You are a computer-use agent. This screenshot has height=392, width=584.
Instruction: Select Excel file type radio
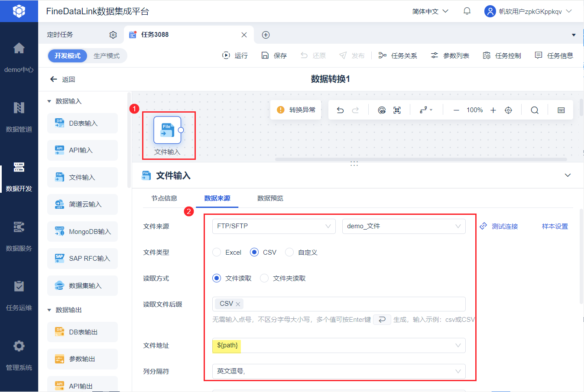click(217, 252)
